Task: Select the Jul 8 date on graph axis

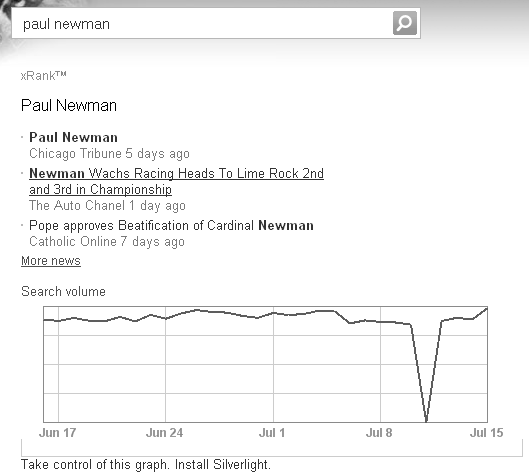Action: pos(379,433)
